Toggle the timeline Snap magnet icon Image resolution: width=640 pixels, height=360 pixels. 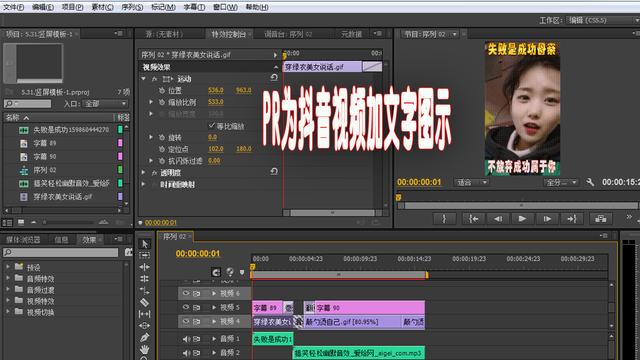coord(216,272)
